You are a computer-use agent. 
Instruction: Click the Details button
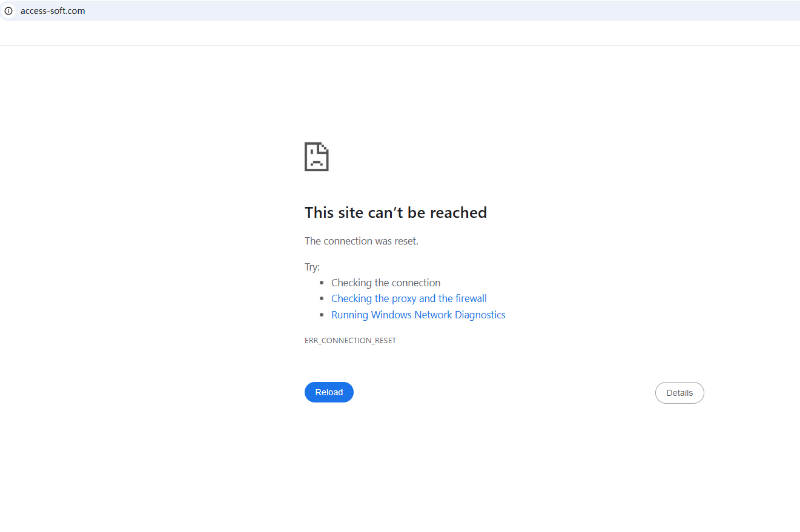(x=679, y=393)
